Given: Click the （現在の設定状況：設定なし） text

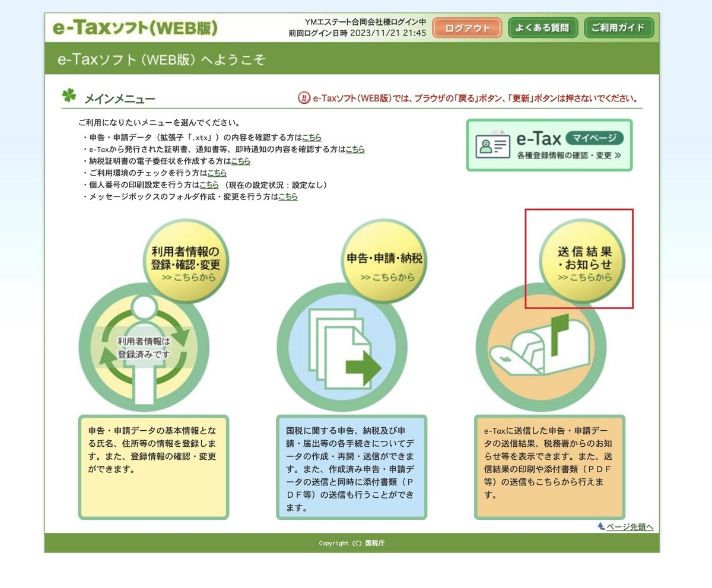Looking at the screenshot, I should [275, 185].
